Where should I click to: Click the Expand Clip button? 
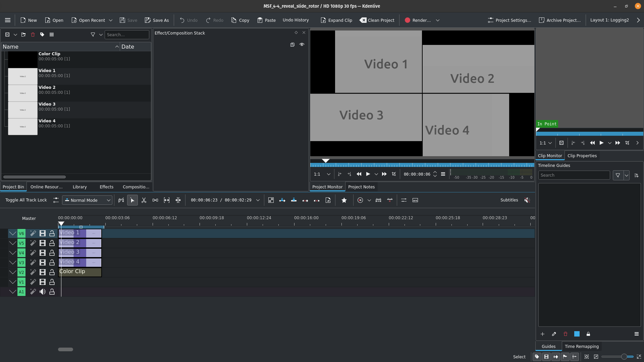pos(336,20)
